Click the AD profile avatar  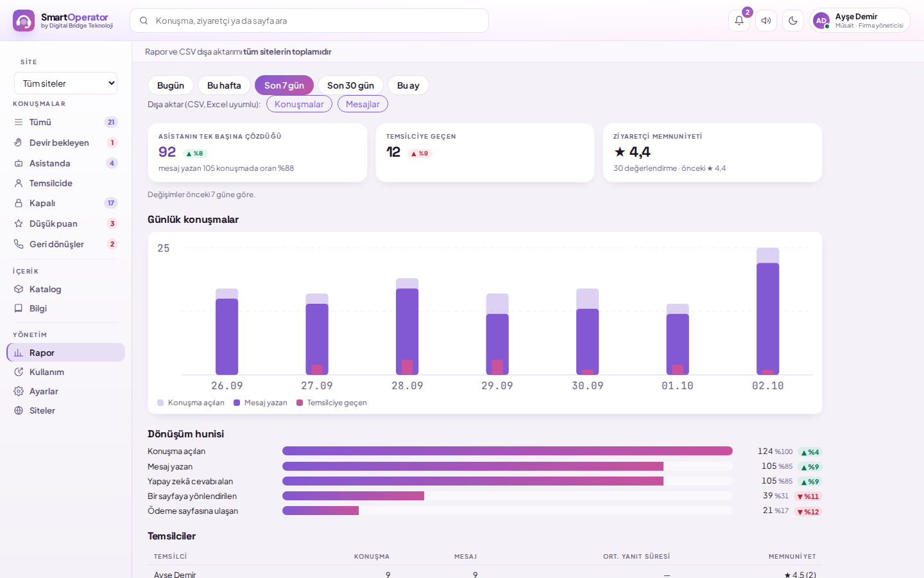coord(821,21)
